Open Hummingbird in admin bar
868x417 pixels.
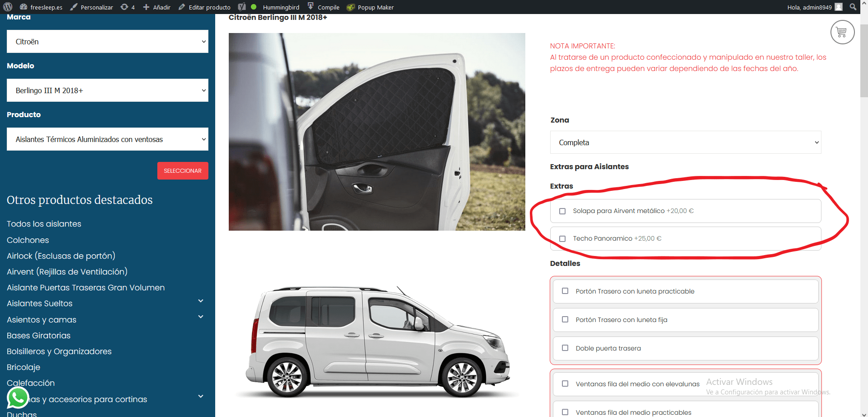[x=281, y=7]
